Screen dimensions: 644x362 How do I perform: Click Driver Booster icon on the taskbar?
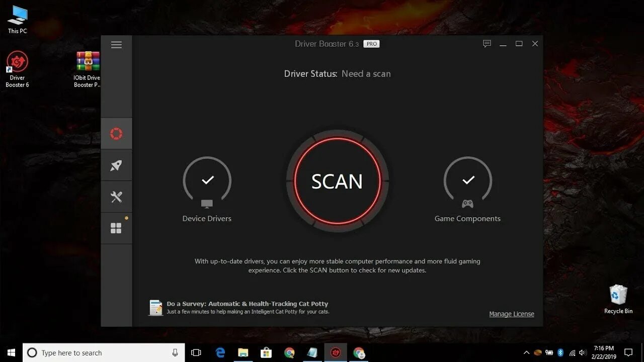click(335, 353)
